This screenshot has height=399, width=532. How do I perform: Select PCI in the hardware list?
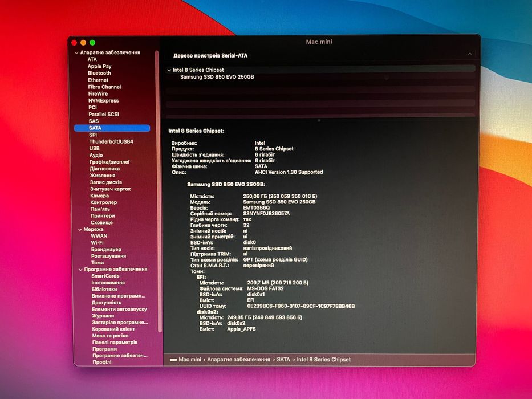(92, 108)
